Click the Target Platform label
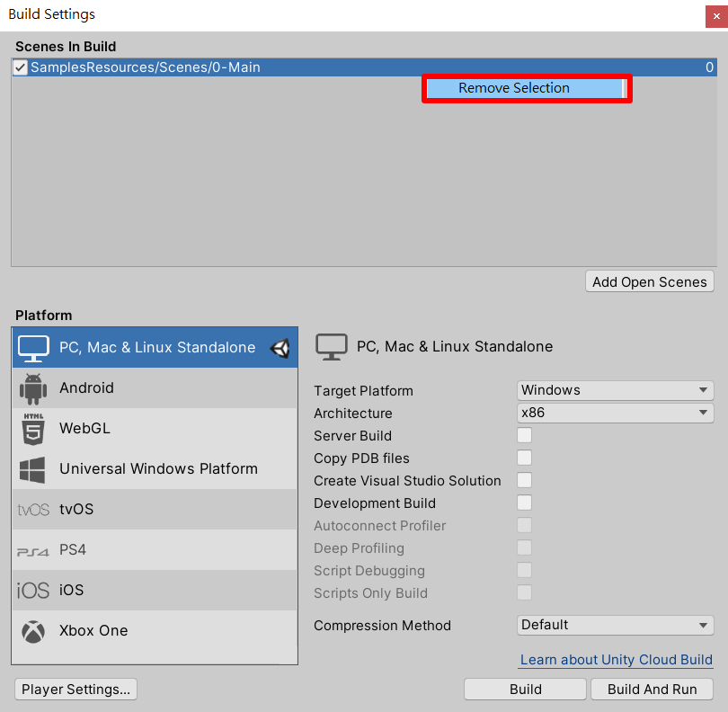Screen dimensions: 728x712 point(363,391)
